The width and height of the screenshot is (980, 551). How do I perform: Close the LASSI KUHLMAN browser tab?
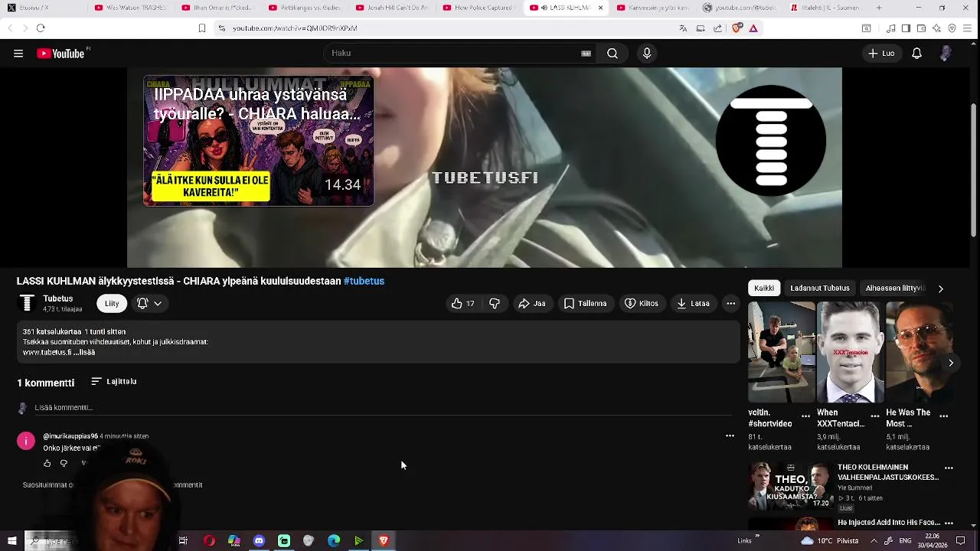[x=600, y=8]
